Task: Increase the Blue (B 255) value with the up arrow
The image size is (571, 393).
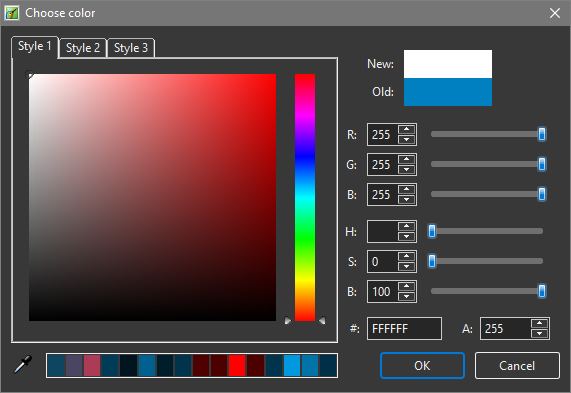Action: coord(406,189)
